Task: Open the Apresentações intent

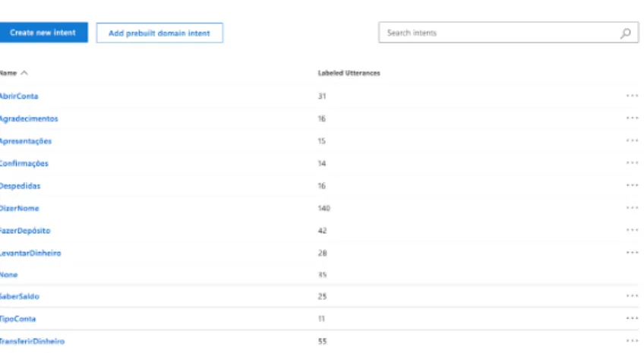Action: click(x=26, y=141)
